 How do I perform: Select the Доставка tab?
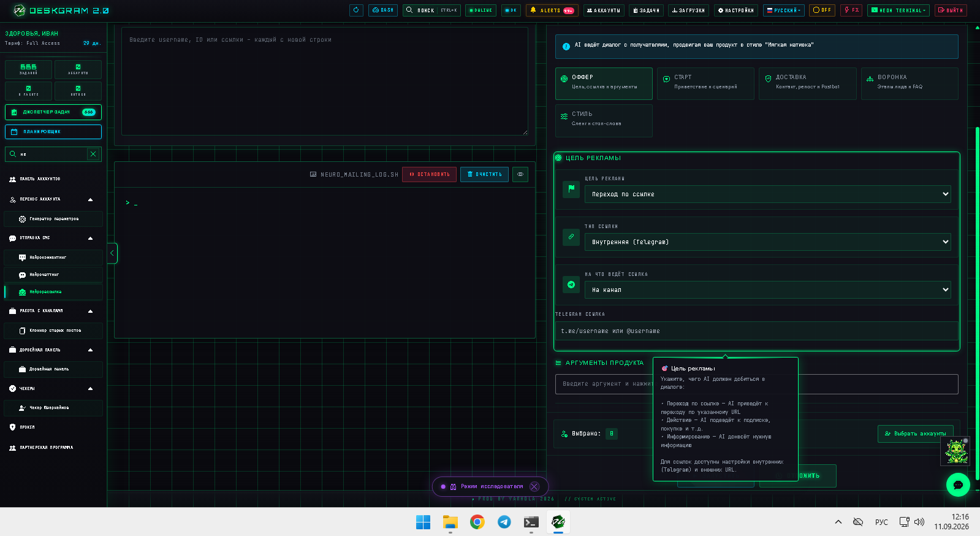[807, 83]
